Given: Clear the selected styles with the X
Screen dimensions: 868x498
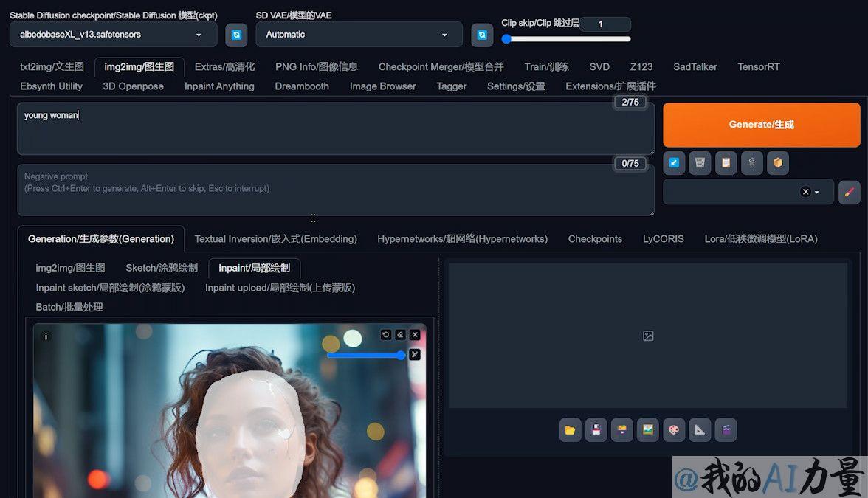Looking at the screenshot, I should 805,192.
